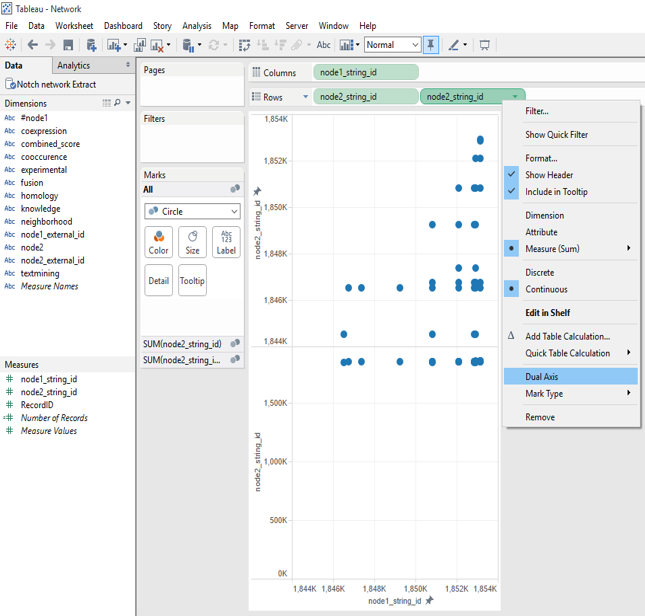This screenshot has width=645, height=616.
Task: Open the Color button on Marks card
Action: click(158, 242)
